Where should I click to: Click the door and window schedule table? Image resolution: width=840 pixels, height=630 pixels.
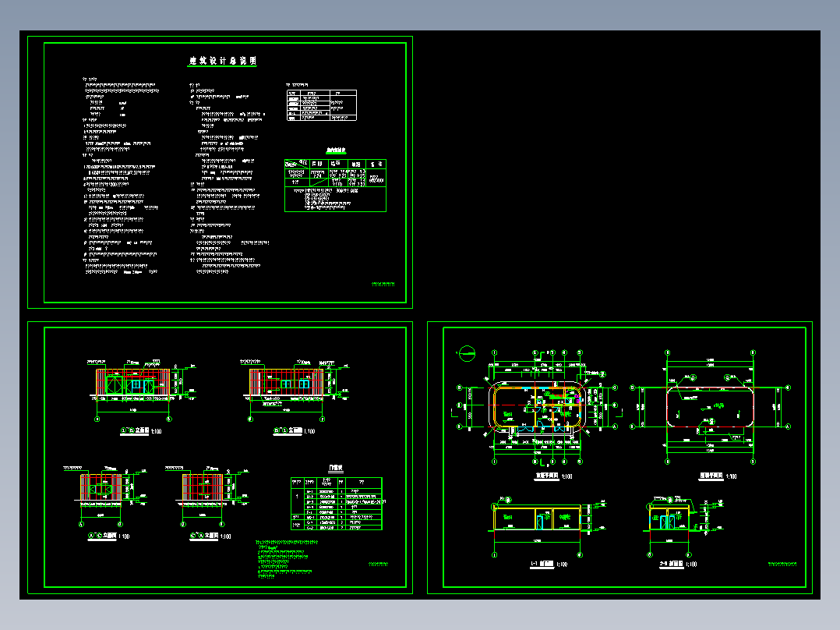(x=337, y=504)
